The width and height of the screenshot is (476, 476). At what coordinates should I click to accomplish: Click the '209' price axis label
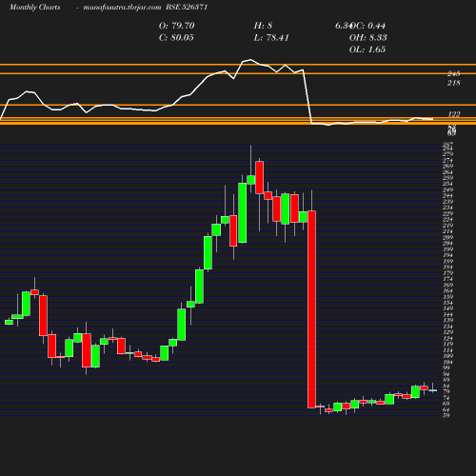click(447, 237)
